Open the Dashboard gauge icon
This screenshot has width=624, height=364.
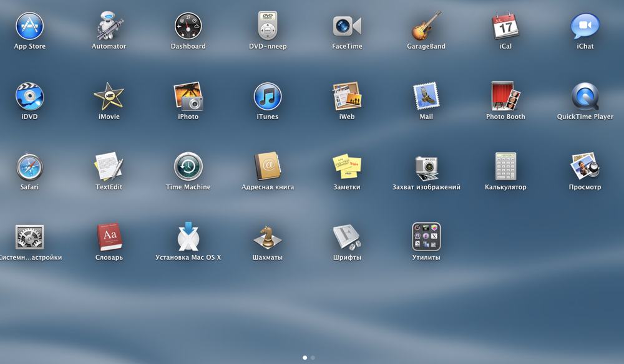pos(188,26)
